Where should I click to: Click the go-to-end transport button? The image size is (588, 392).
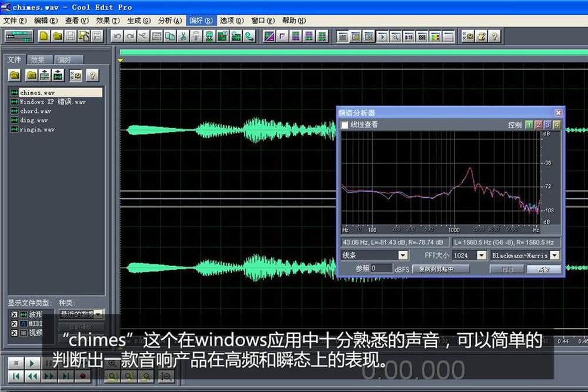65,376
